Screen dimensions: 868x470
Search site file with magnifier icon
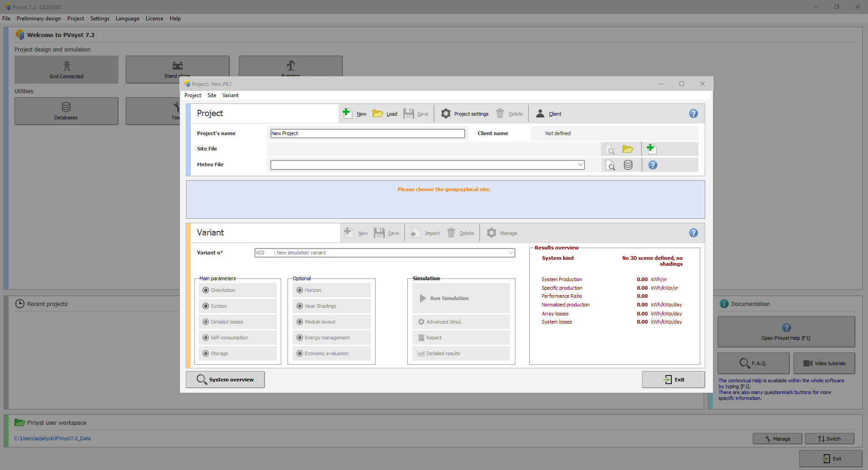(x=610, y=149)
